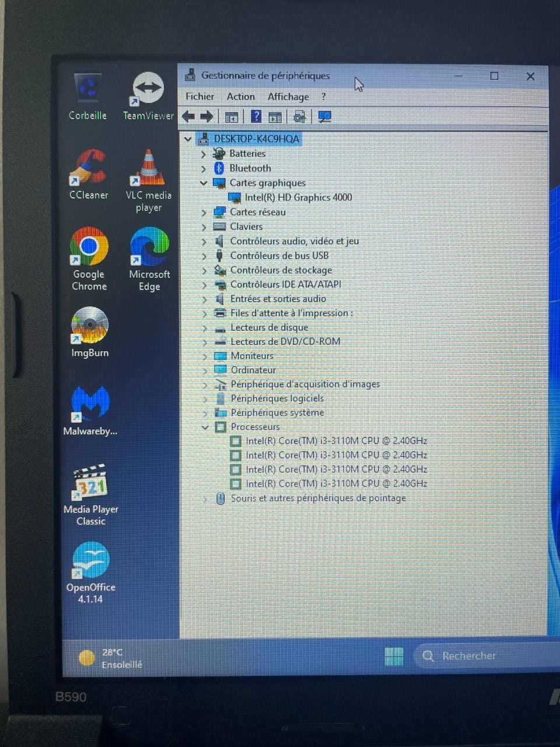This screenshot has width=560, height=747.
Task: Click the Ordinateur category icon
Action: pos(220,370)
